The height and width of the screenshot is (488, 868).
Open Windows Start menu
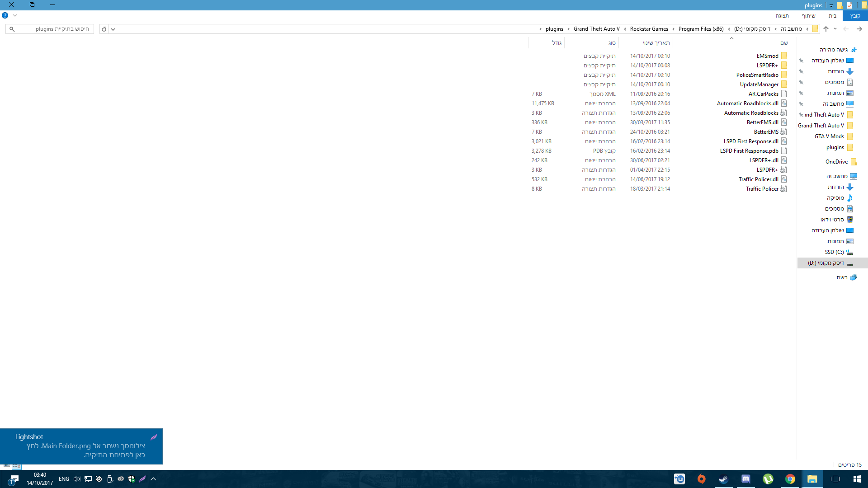[857, 479]
